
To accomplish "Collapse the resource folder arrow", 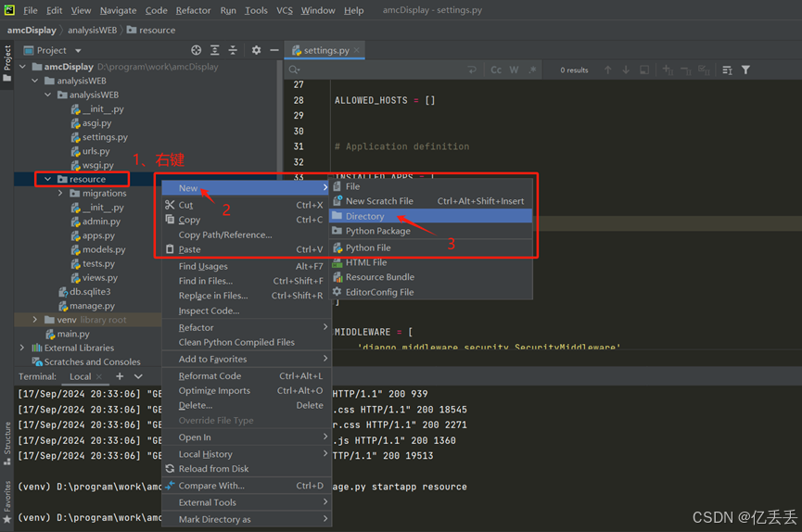I will [47, 179].
